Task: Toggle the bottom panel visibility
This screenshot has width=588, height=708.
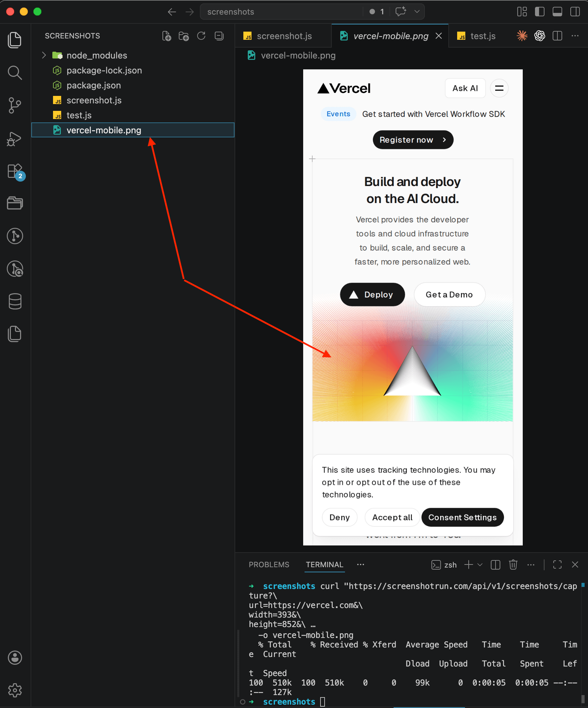Action: click(x=557, y=11)
